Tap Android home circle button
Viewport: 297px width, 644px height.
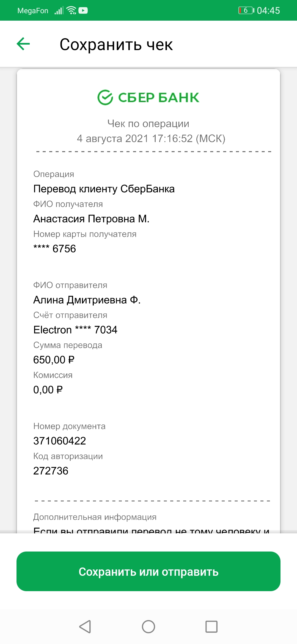pyautogui.click(x=148, y=627)
